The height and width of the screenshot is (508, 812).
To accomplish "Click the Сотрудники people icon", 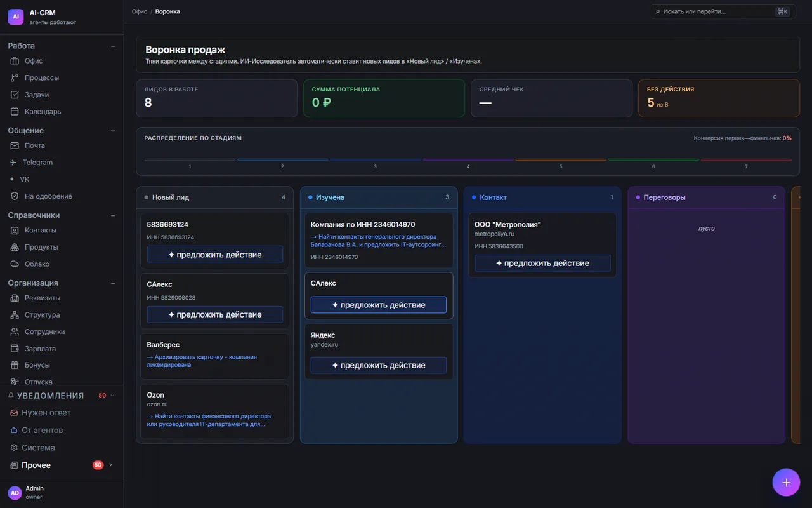I will [15, 331].
